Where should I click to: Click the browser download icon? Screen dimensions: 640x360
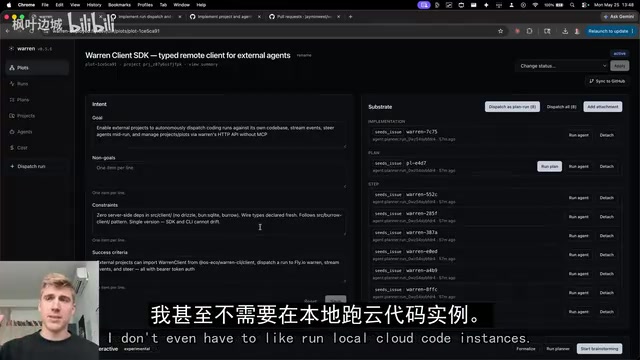point(565,31)
